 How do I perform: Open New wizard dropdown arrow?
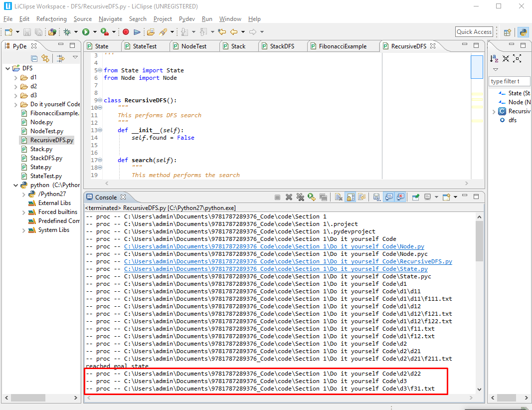coord(17,32)
